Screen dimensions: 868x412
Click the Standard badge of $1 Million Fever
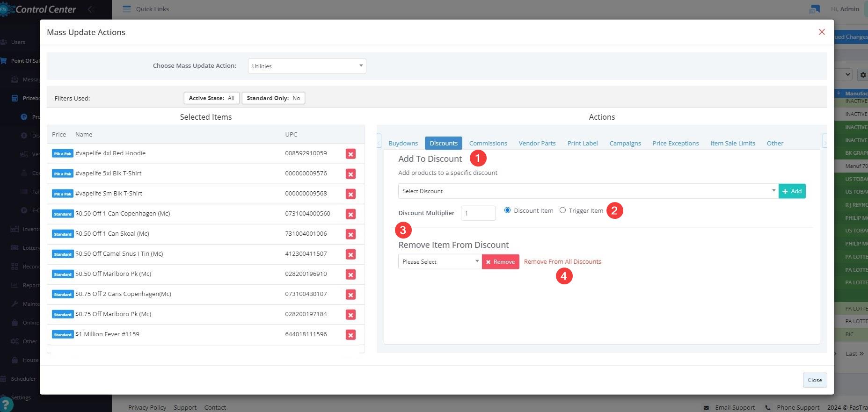click(x=63, y=334)
